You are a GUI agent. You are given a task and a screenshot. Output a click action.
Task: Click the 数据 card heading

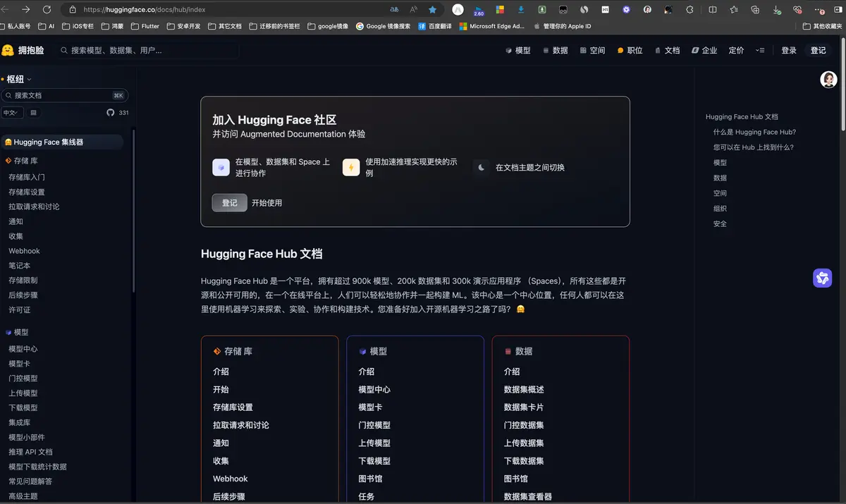click(518, 351)
